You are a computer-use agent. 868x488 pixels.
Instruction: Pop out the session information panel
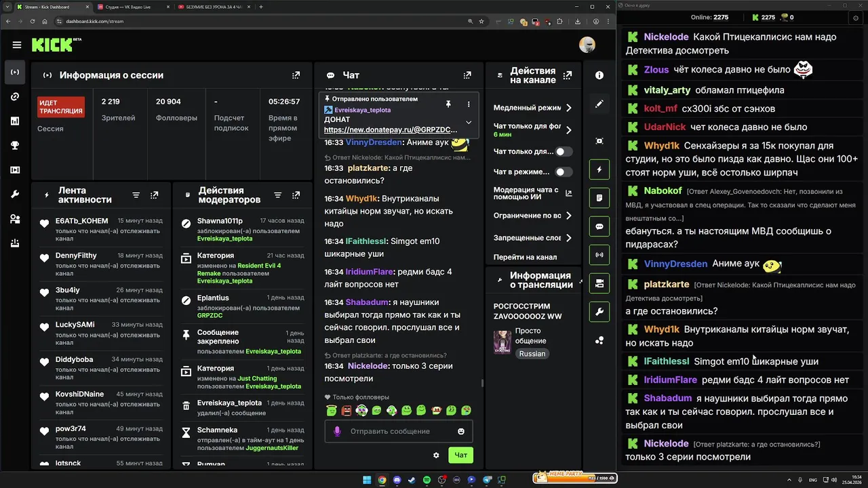[296, 75]
